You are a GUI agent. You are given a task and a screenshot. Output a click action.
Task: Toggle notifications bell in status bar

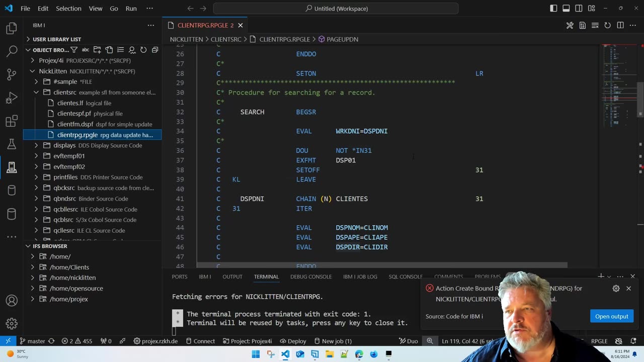634,341
